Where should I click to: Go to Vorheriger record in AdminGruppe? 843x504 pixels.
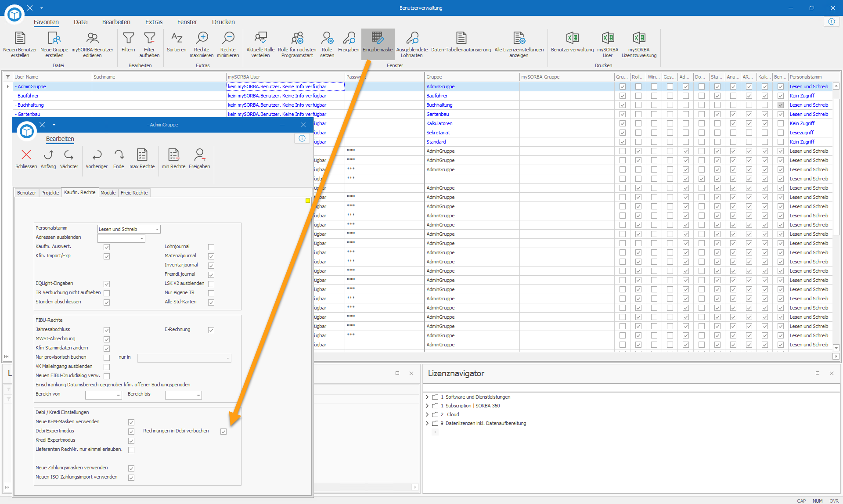coord(97,159)
